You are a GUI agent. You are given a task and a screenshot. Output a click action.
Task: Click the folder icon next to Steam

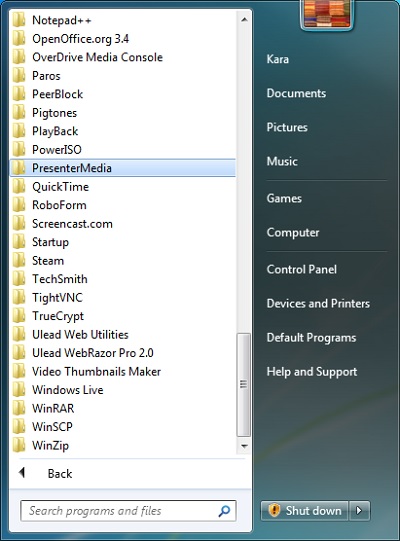(19, 260)
